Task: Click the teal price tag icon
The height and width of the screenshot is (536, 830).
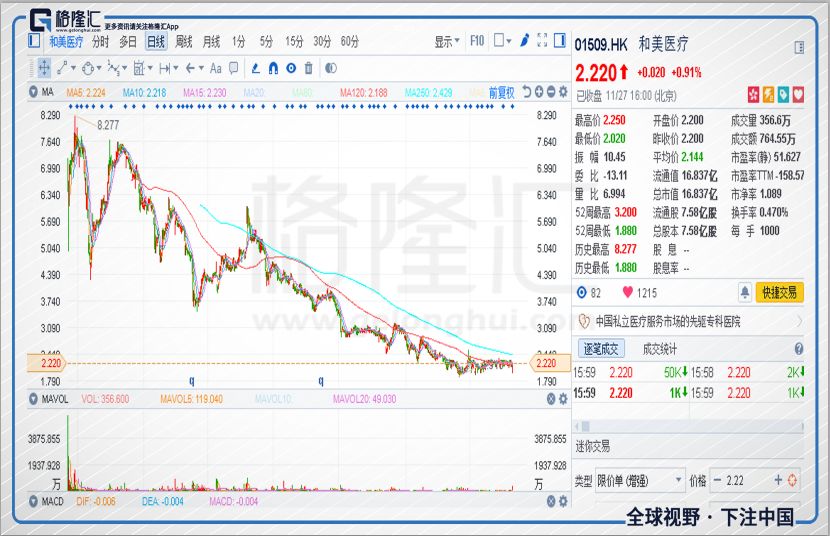Action: [783, 95]
